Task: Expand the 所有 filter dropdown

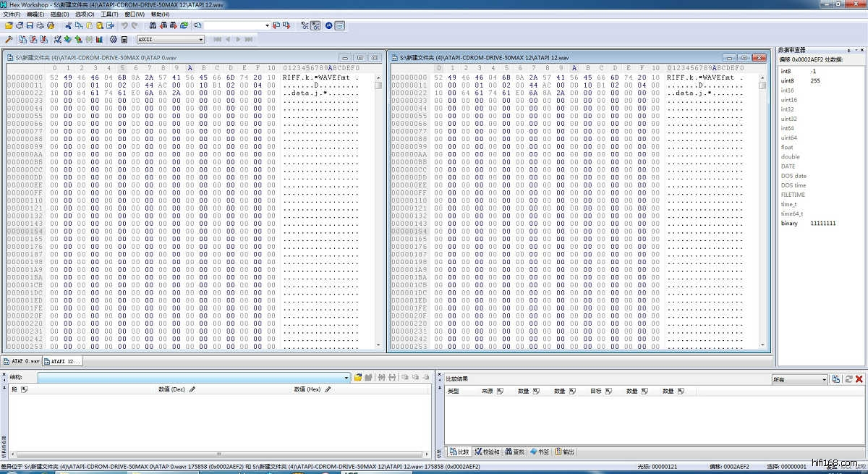Action: click(824, 379)
